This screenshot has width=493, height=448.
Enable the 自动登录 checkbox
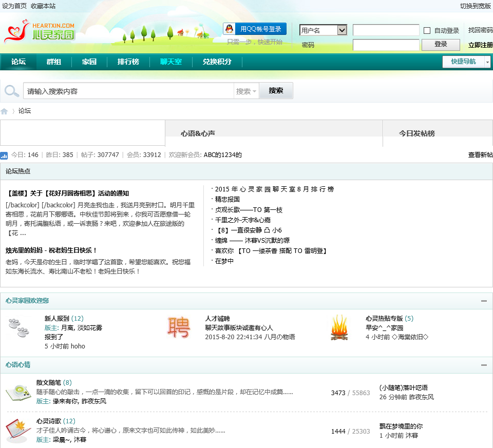coord(427,31)
